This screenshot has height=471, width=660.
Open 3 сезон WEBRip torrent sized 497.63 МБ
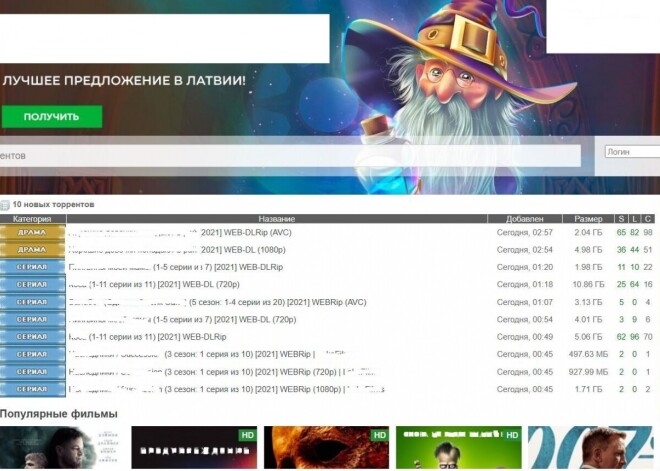(209, 354)
